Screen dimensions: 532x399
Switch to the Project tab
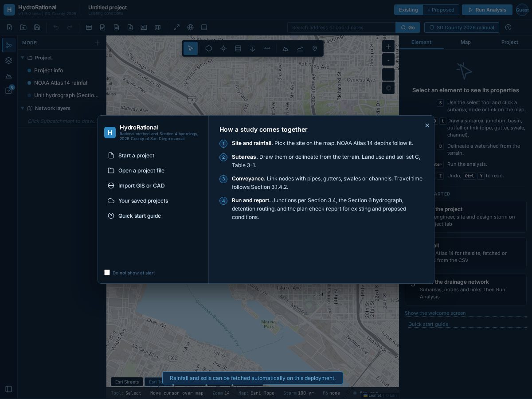click(510, 42)
